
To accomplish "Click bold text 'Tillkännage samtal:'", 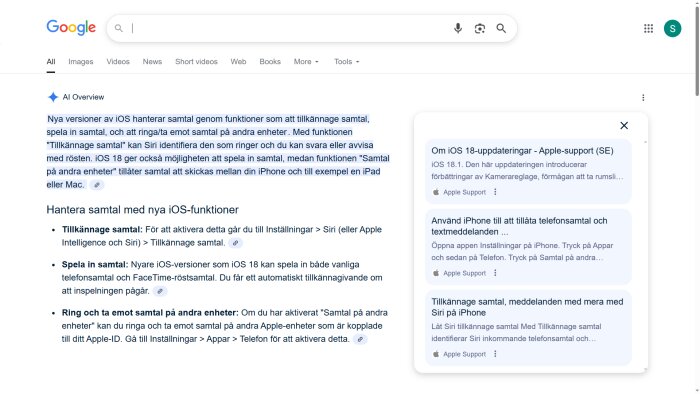I will coord(102,229).
